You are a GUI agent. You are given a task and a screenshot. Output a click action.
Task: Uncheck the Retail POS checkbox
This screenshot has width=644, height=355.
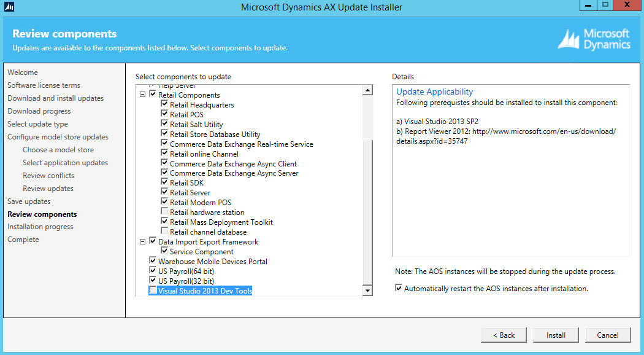coord(164,114)
